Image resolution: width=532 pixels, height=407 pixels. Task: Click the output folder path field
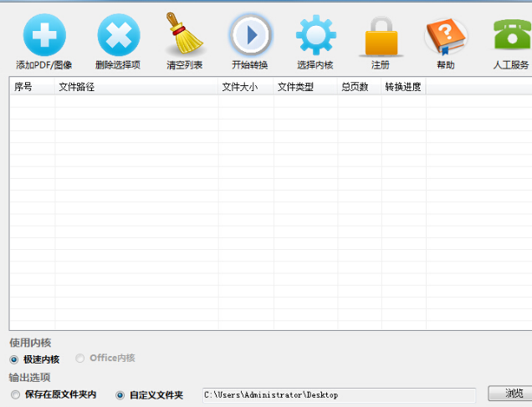click(x=339, y=394)
